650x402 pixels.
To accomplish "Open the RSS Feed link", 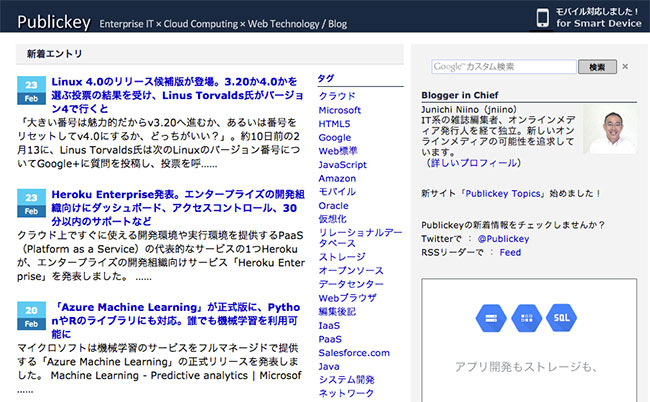I will point(510,252).
